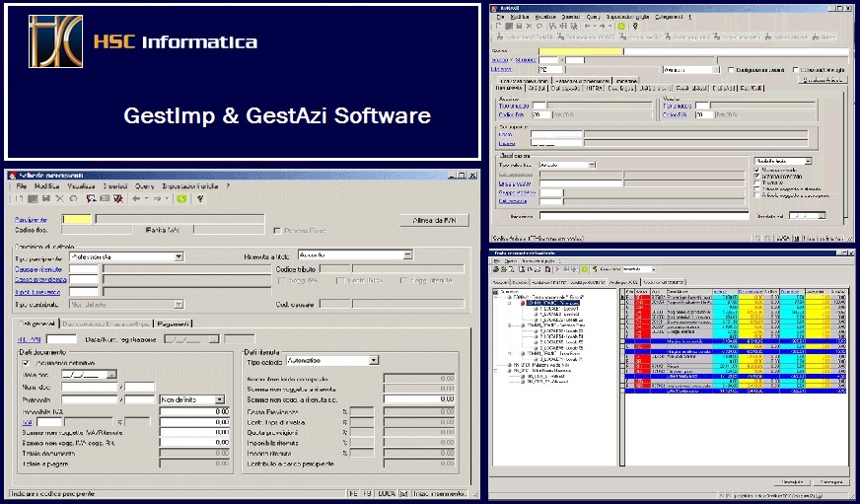Open the Ritenuta a titolo dropdown
Screen dimensions: 860x504
coord(407,254)
